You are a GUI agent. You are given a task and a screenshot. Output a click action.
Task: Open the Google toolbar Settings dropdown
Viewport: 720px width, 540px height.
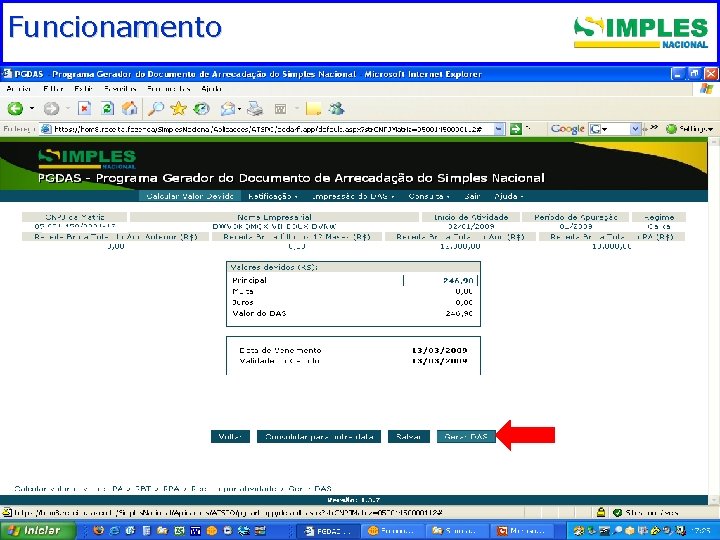click(689, 129)
